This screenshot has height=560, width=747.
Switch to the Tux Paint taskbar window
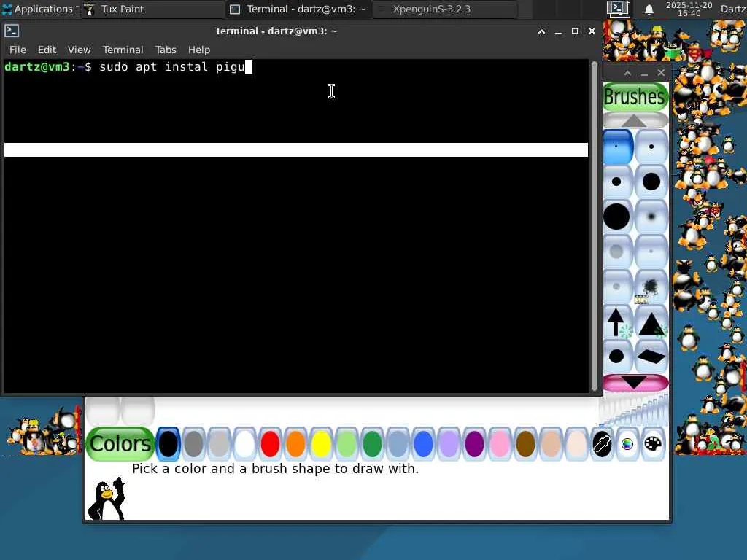click(x=152, y=9)
